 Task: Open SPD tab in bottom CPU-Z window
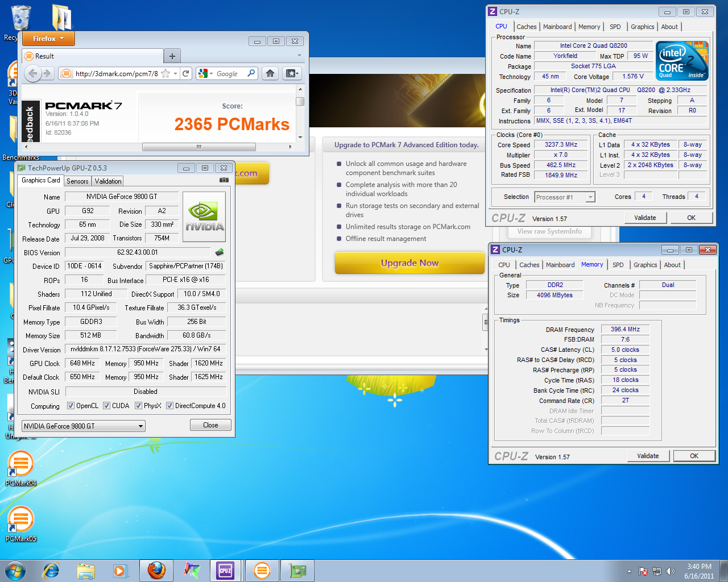click(618, 265)
